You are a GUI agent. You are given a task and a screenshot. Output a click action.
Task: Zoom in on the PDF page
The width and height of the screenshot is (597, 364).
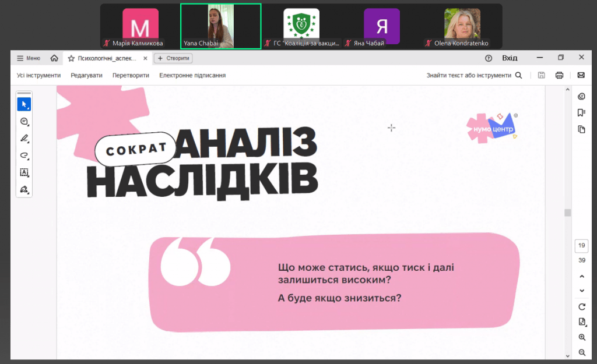coord(581,337)
